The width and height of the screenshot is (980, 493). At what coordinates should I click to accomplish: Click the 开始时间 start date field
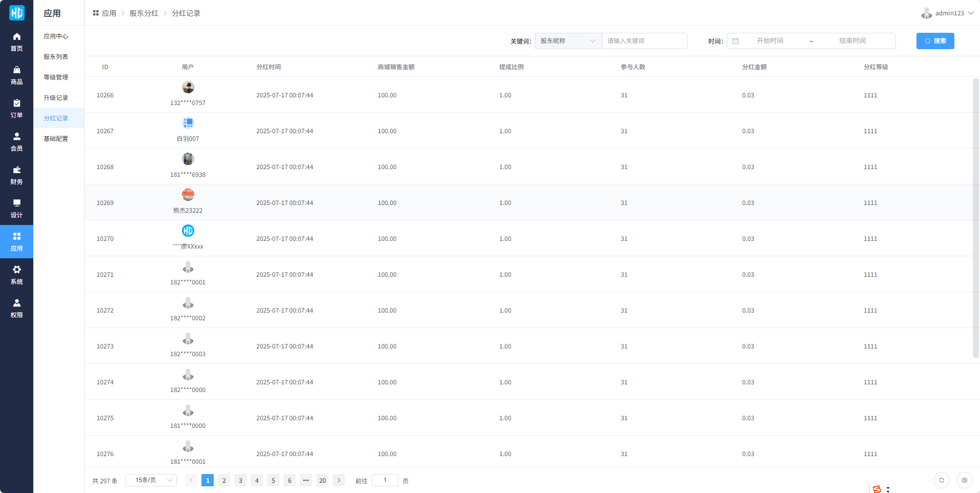coord(770,41)
